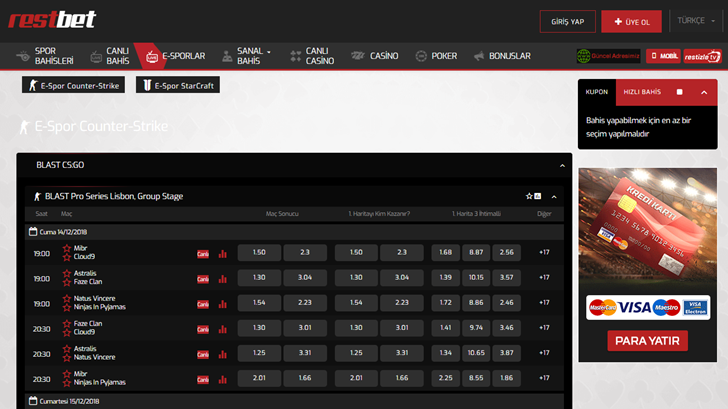
Task: Click Canlı live icon for Mibr vs Cloud9
Action: [x=203, y=254]
